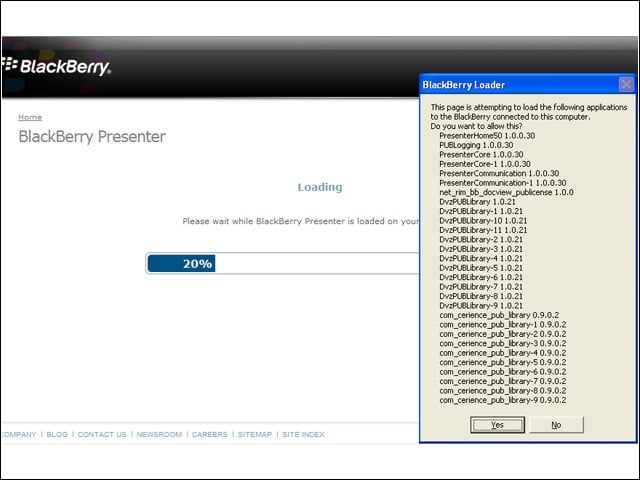Click the BlackBerry logo in header
This screenshot has width=640, height=480.
tap(56, 66)
